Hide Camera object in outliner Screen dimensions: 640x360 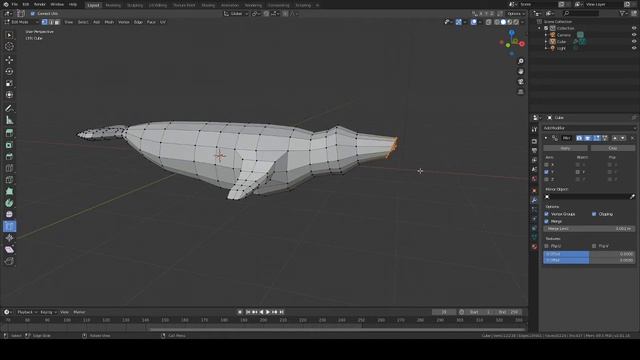click(634, 35)
